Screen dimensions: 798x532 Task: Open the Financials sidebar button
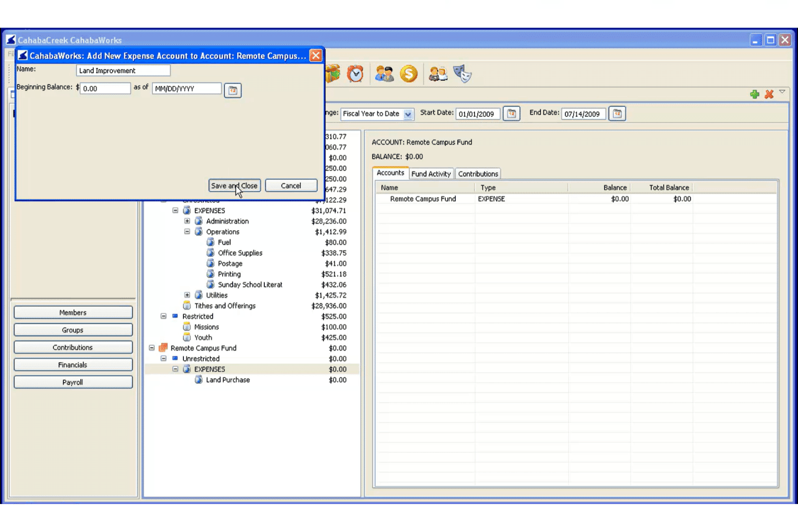click(73, 365)
